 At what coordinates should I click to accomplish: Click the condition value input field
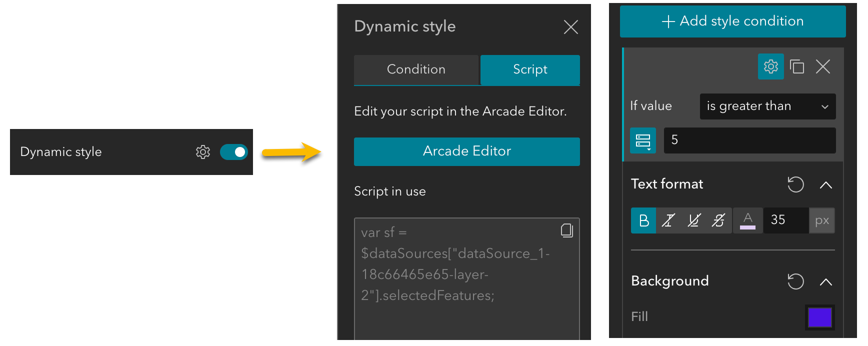(749, 140)
